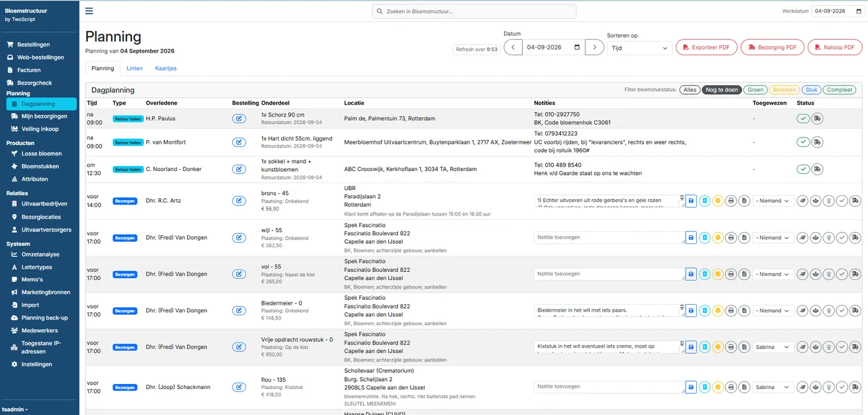
Task: Click order edit icon for C. Noorland - Donker
Action: (x=239, y=169)
